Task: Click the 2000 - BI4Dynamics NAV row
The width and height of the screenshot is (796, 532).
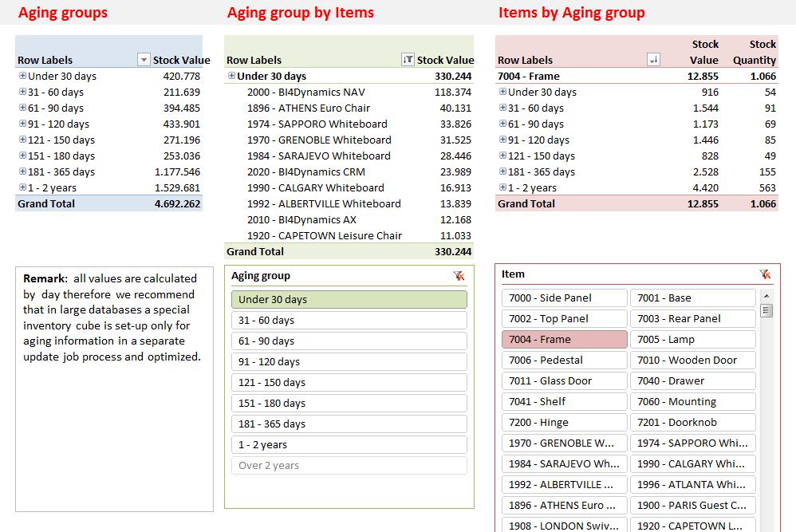Action: [305, 92]
